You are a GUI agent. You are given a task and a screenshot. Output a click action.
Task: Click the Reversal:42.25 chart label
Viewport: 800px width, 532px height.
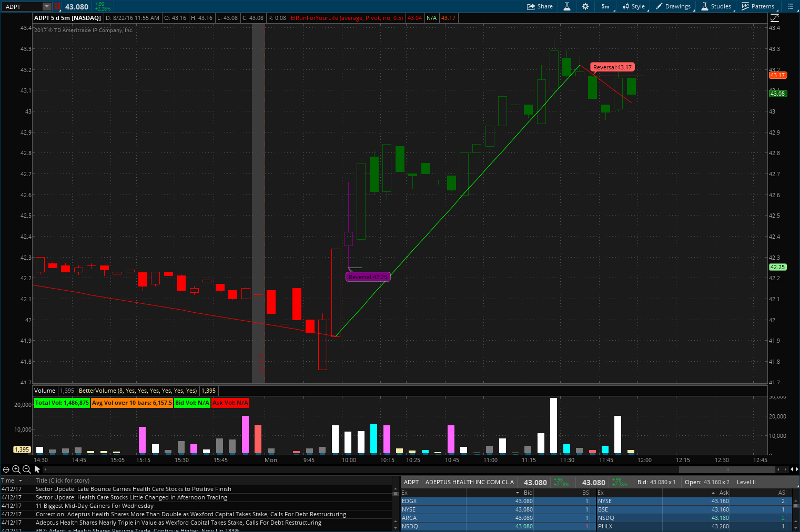pos(368,277)
